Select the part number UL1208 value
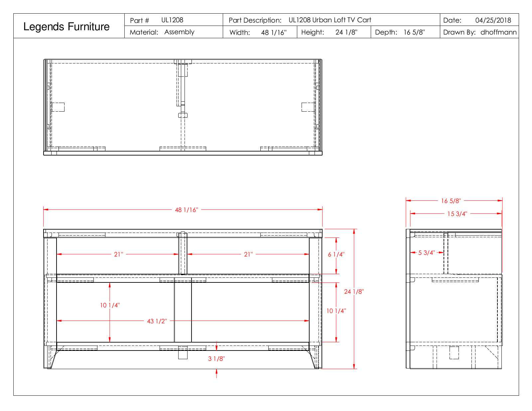 172,20
